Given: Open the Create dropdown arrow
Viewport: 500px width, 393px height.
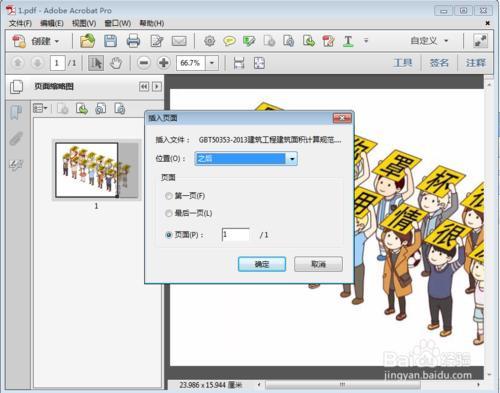Looking at the screenshot, I should [57, 41].
